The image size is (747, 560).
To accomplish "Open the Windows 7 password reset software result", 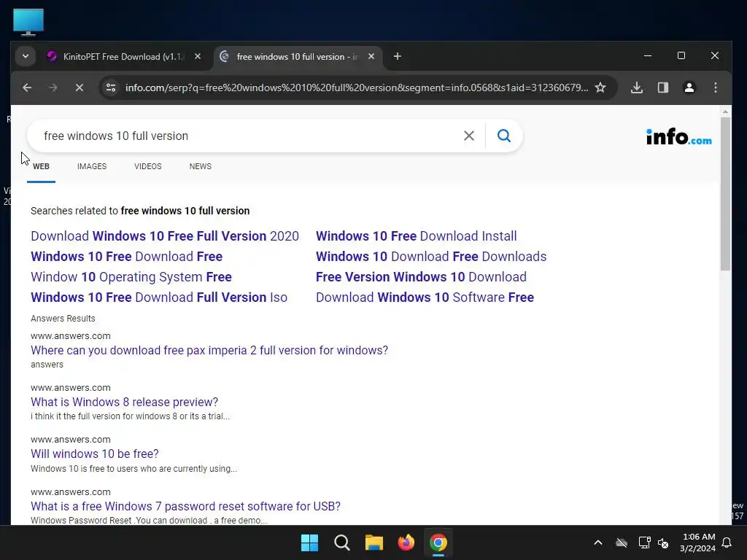I will coord(186,506).
